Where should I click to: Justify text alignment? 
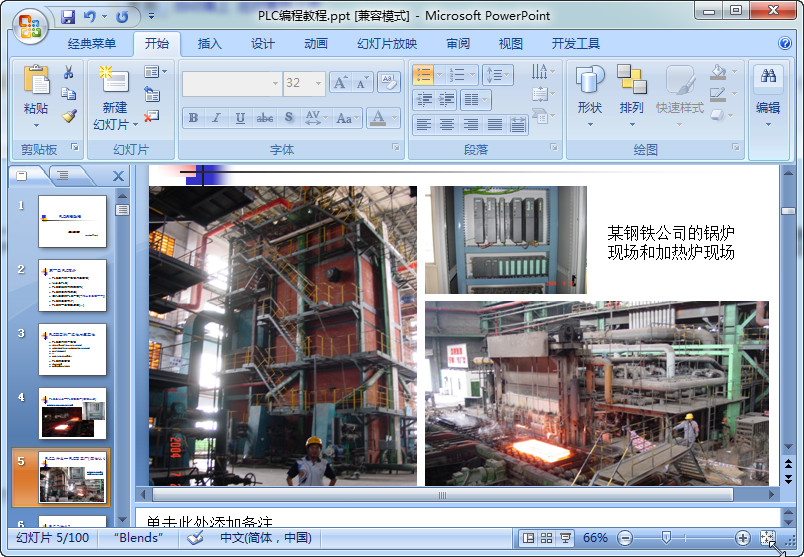[494, 124]
